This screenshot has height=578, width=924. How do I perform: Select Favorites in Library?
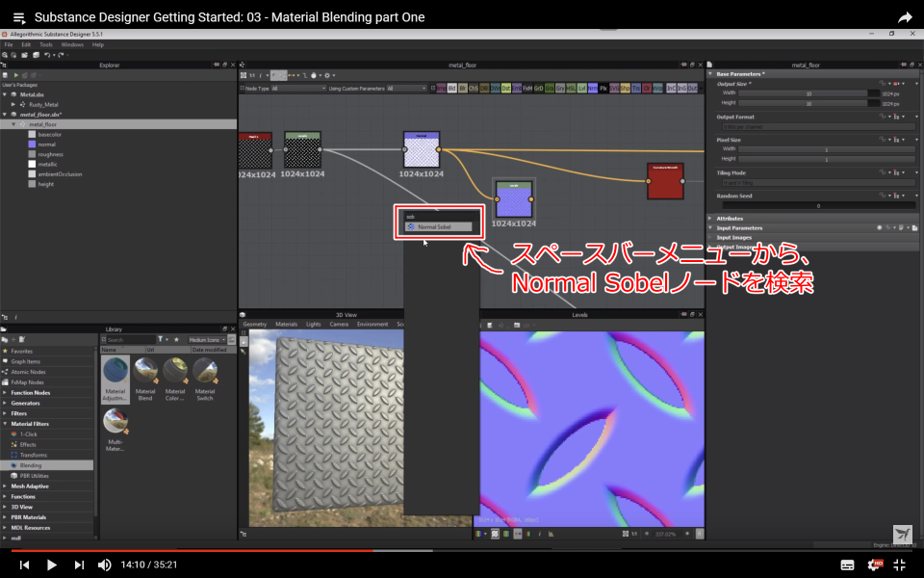(21, 351)
